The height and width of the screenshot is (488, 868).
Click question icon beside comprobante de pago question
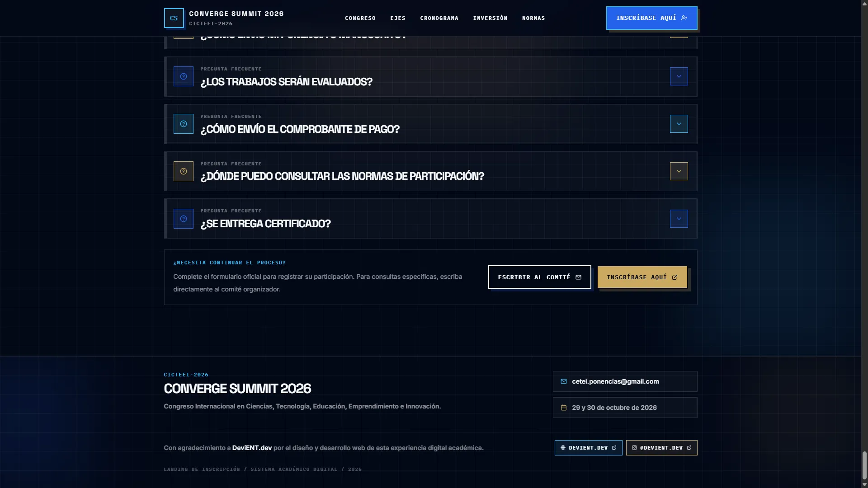184,124
